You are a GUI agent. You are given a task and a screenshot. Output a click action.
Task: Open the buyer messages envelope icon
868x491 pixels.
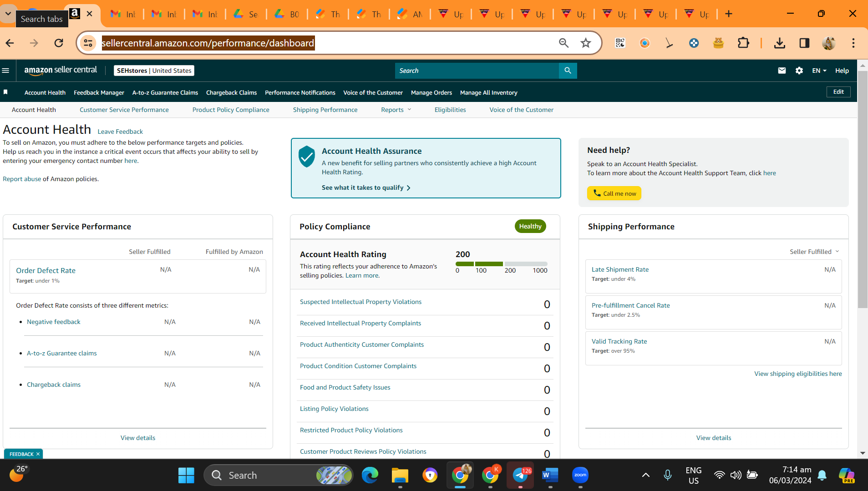click(x=782, y=71)
